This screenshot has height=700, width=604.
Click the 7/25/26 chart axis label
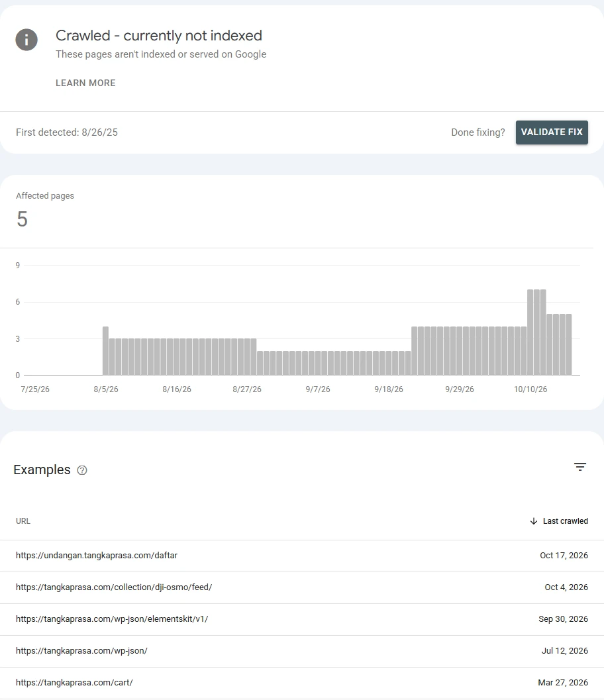(x=35, y=389)
